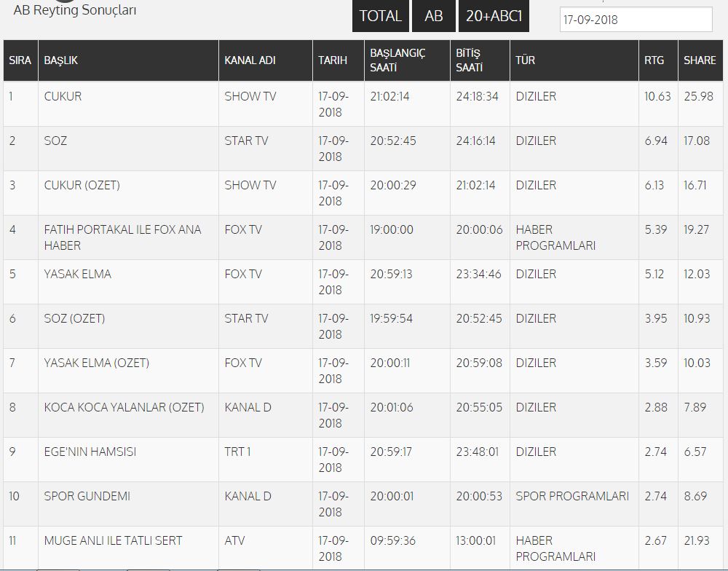Open the 20+ABC1 ratings tab
The image size is (728, 571).
pyautogui.click(x=494, y=16)
